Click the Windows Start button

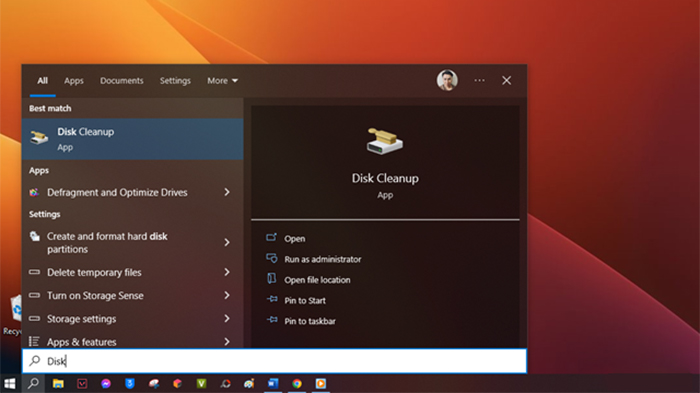(10, 384)
